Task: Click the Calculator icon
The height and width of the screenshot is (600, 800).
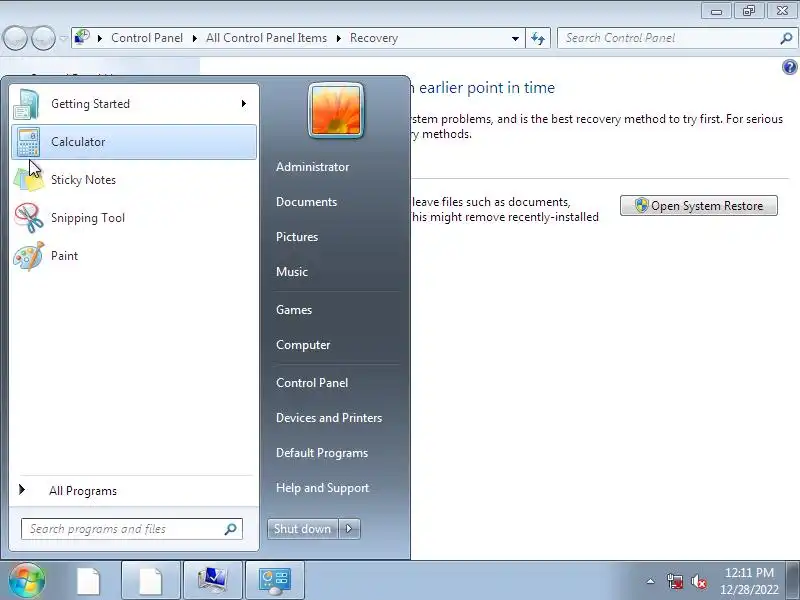Action: coord(28,142)
